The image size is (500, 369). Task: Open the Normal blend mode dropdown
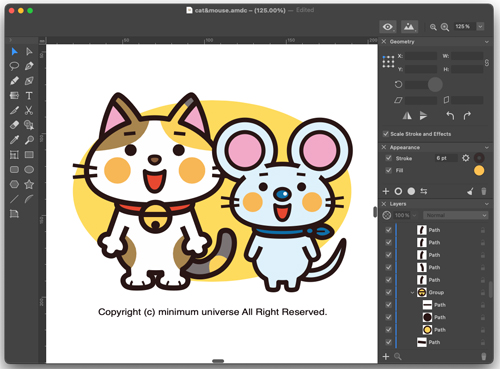456,215
